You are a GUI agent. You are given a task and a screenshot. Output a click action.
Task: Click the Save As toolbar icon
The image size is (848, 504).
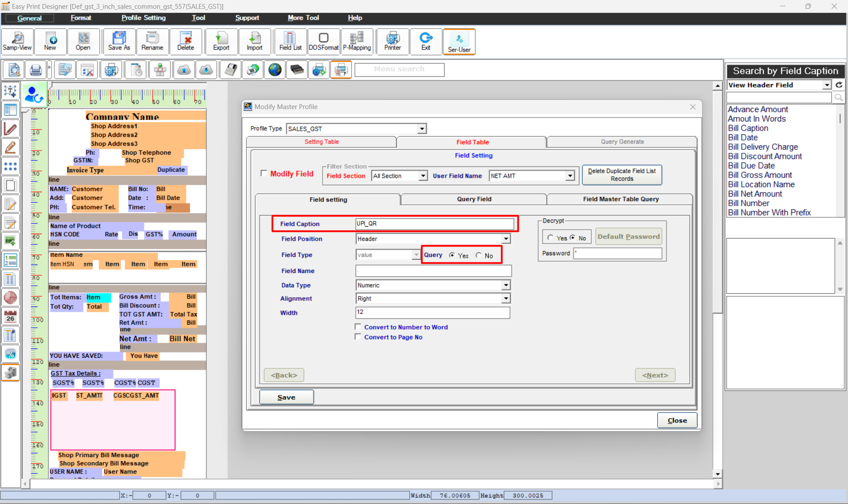(119, 42)
